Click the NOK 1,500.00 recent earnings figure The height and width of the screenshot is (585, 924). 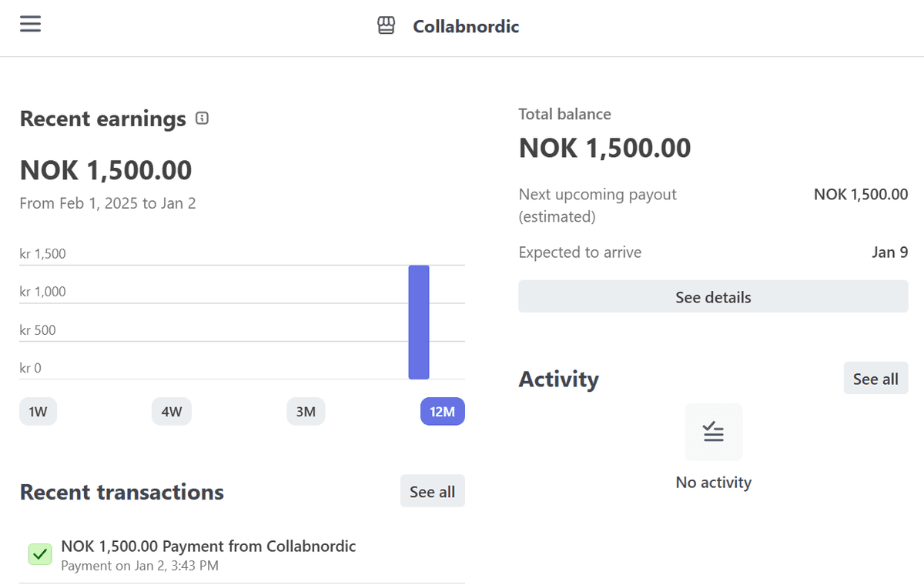[105, 169]
